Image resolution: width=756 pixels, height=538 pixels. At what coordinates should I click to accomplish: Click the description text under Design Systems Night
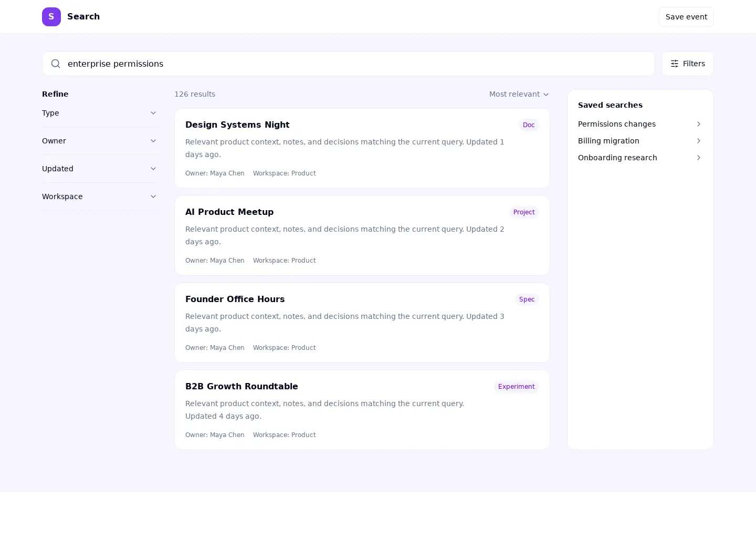345,148
